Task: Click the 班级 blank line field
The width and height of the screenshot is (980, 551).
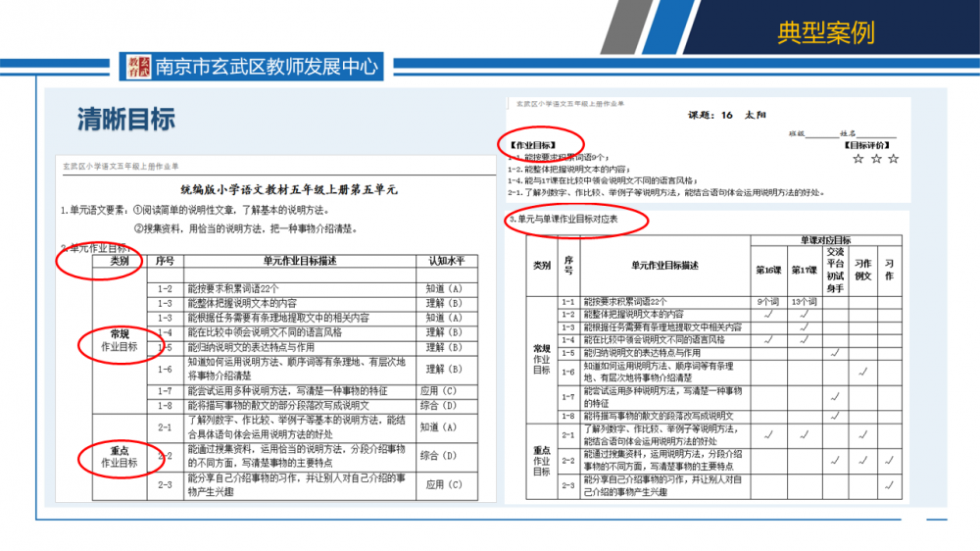Action: (x=821, y=133)
